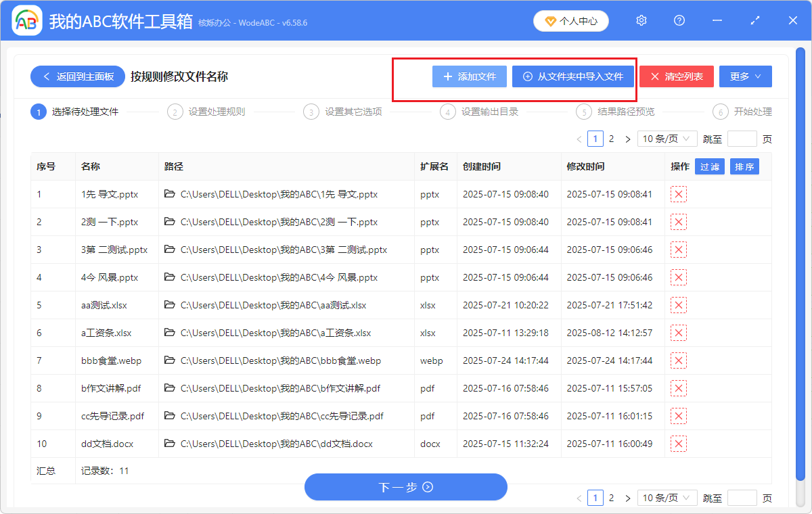Click the red X icon for dd文档.docx
812x514 pixels.
(678, 443)
